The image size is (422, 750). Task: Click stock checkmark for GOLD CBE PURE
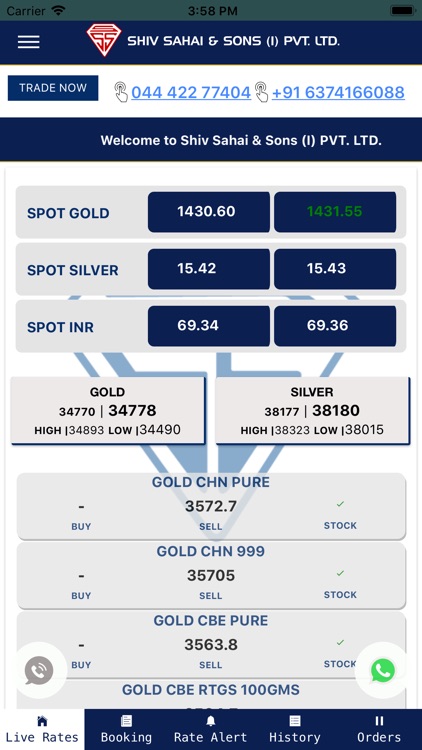(340, 642)
